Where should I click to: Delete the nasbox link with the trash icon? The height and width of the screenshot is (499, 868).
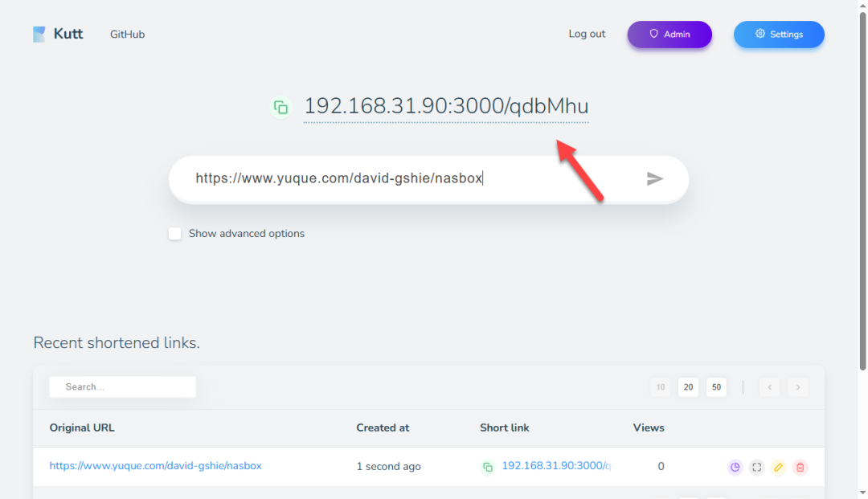800,467
